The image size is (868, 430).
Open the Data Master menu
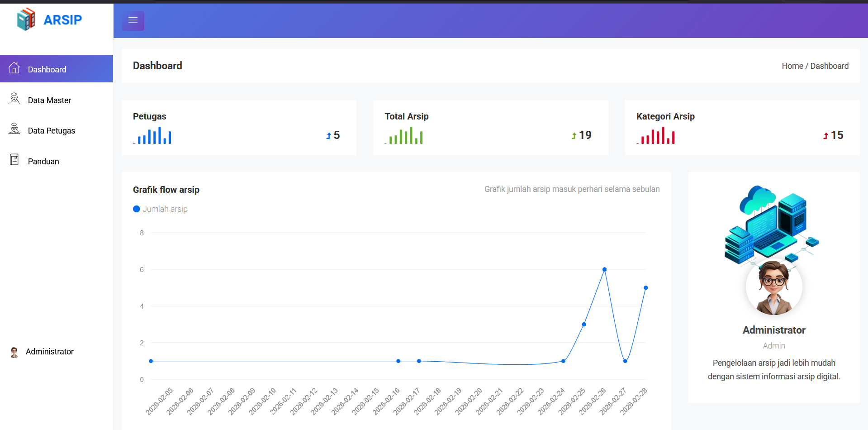point(57,100)
